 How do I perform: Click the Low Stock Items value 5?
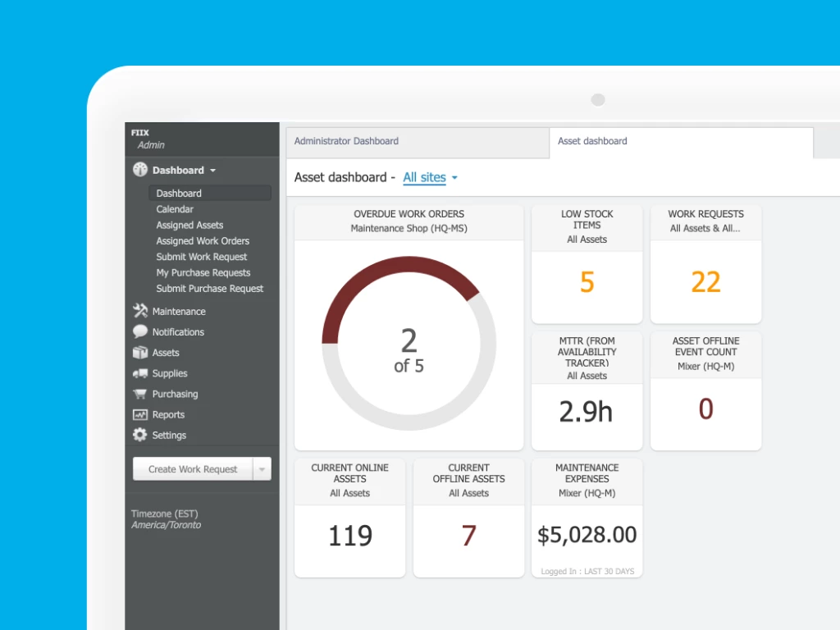587,282
